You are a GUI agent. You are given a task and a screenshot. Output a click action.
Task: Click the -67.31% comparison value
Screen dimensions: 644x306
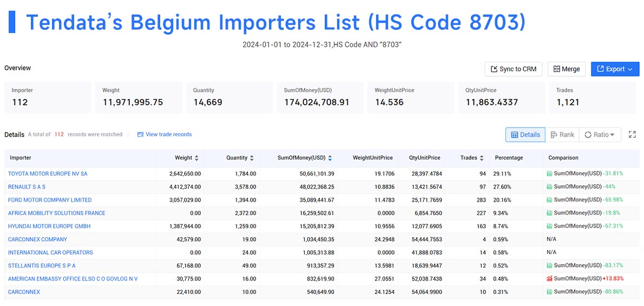pyautogui.click(x=613, y=226)
